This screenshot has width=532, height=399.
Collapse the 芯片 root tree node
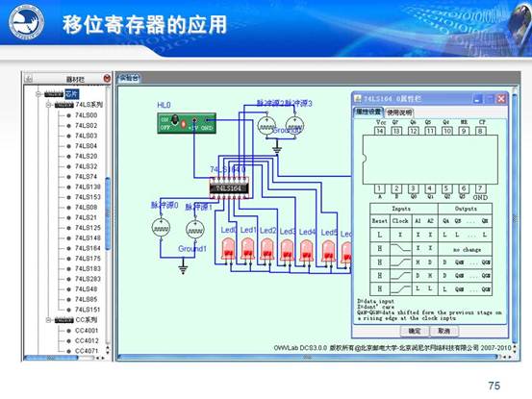(38, 94)
